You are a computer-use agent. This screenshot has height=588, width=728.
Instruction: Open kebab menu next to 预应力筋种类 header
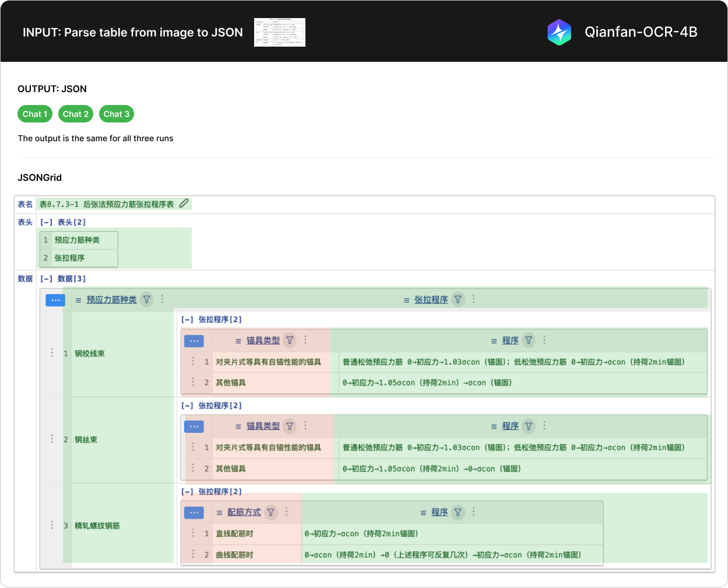(x=163, y=299)
